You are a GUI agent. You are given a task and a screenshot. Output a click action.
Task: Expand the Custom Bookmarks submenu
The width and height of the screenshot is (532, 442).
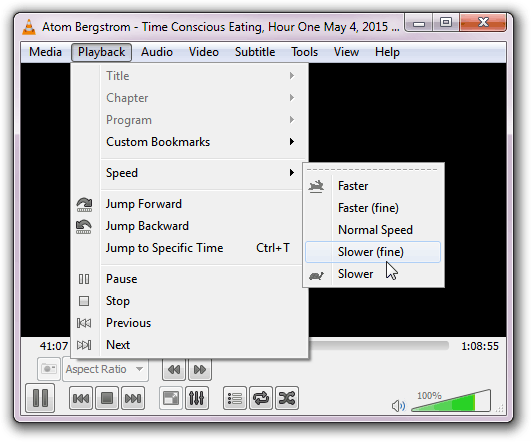coord(200,142)
